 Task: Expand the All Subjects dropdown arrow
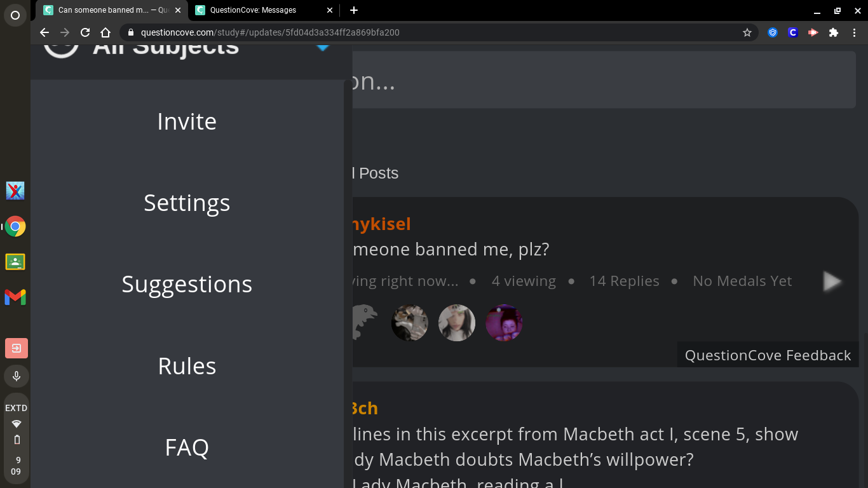[x=323, y=48]
